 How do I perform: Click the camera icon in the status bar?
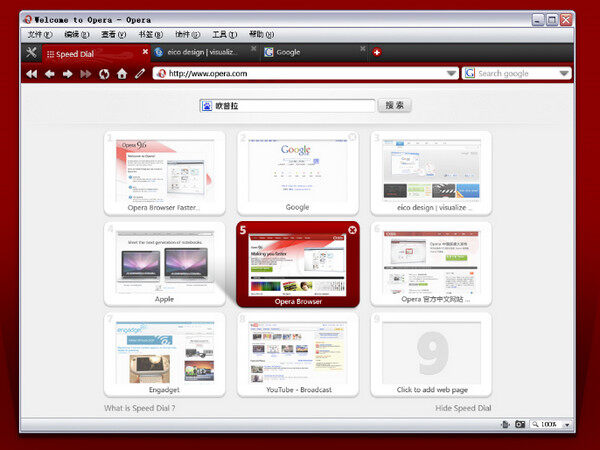click(x=520, y=424)
